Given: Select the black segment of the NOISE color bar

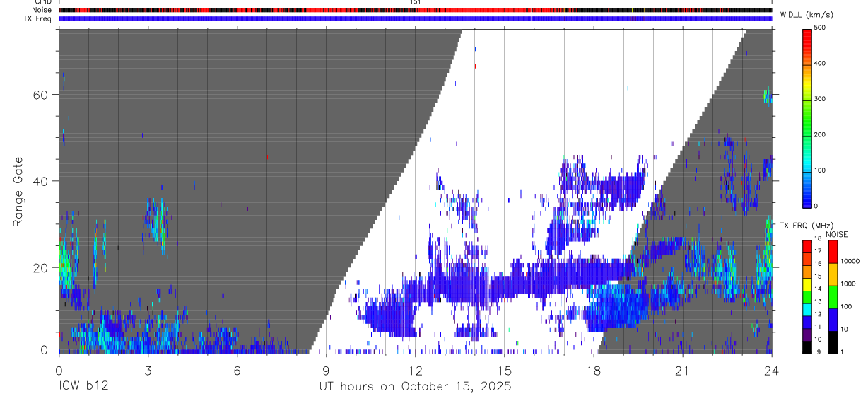Looking at the screenshot, I should [833, 342].
